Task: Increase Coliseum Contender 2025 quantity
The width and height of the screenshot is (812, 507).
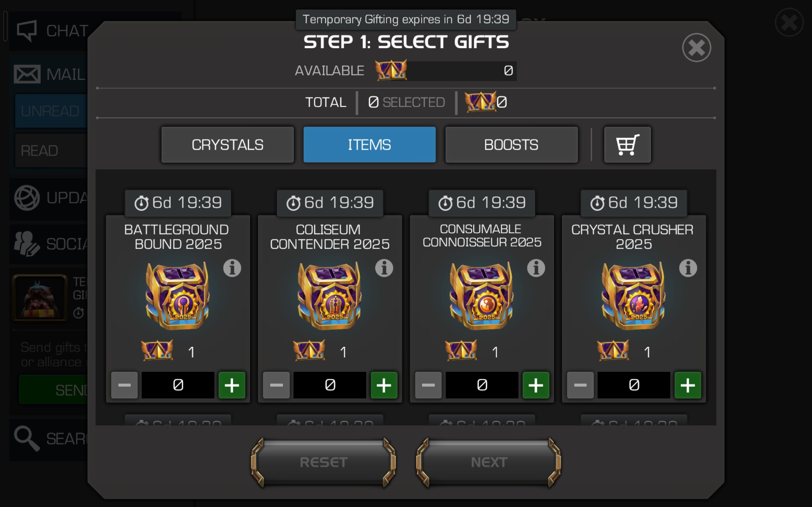Action: click(384, 385)
